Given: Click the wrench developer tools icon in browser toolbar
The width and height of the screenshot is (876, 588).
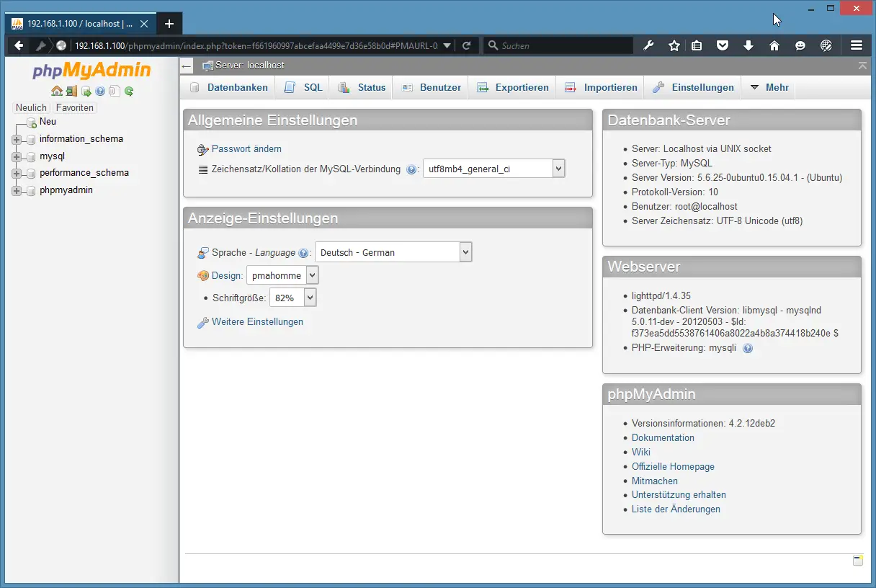Looking at the screenshot, I should (648, 45).
